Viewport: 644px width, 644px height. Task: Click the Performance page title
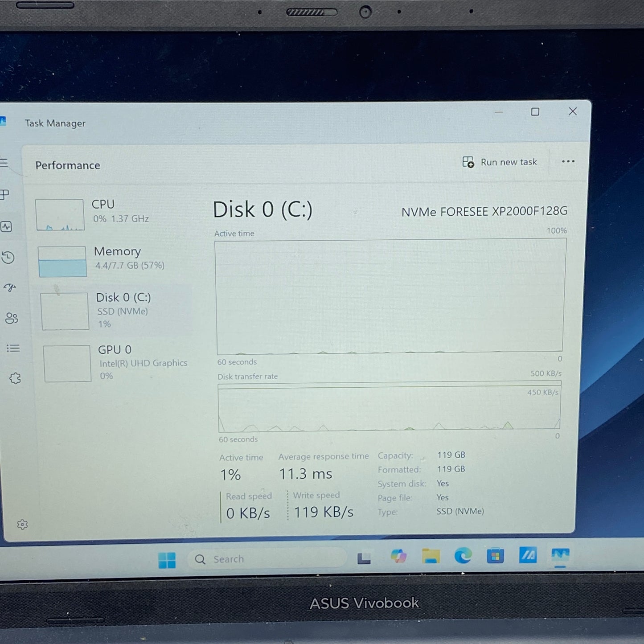pos(67,165)
